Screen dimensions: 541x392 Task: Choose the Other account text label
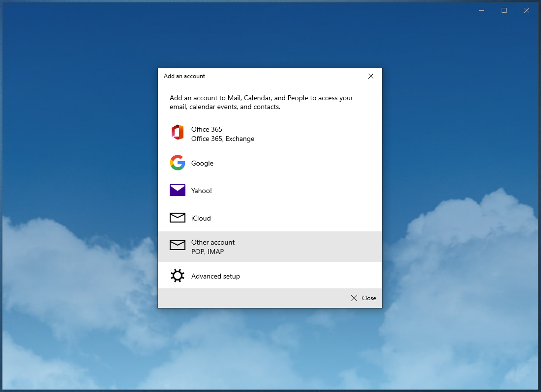pos(213,242)
